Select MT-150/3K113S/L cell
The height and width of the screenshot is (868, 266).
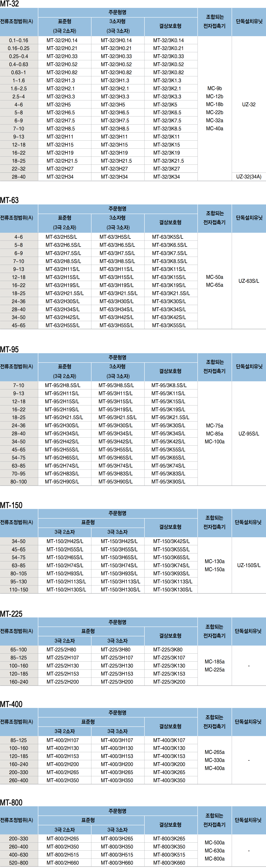point(173,582)
